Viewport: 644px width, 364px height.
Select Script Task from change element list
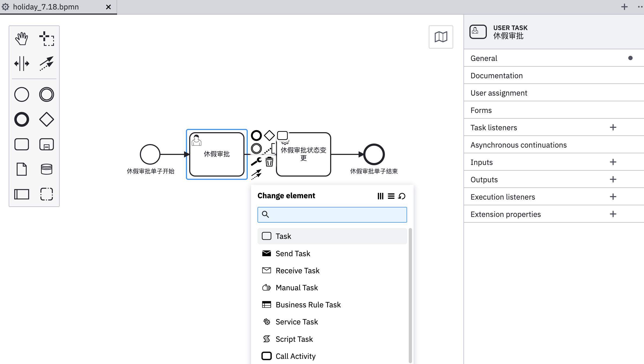click(x=294, y=339)
